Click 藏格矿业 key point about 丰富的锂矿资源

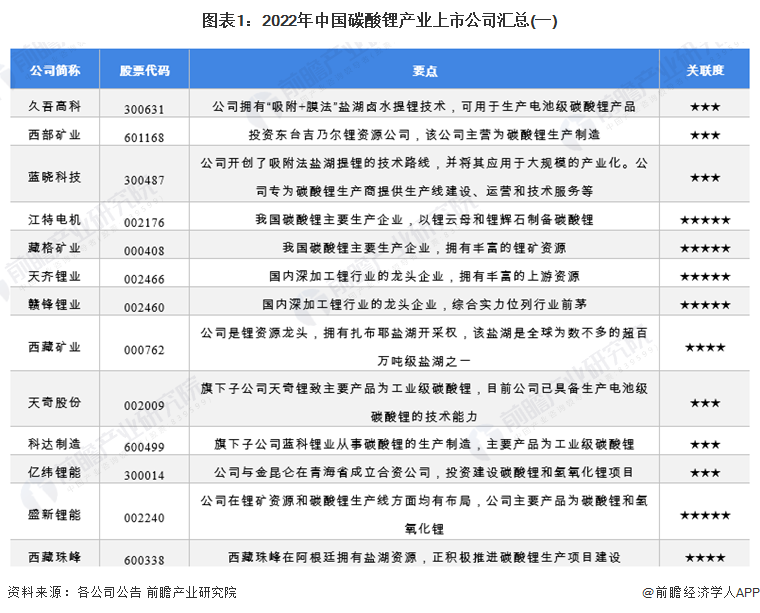click(x=424, y=248)
